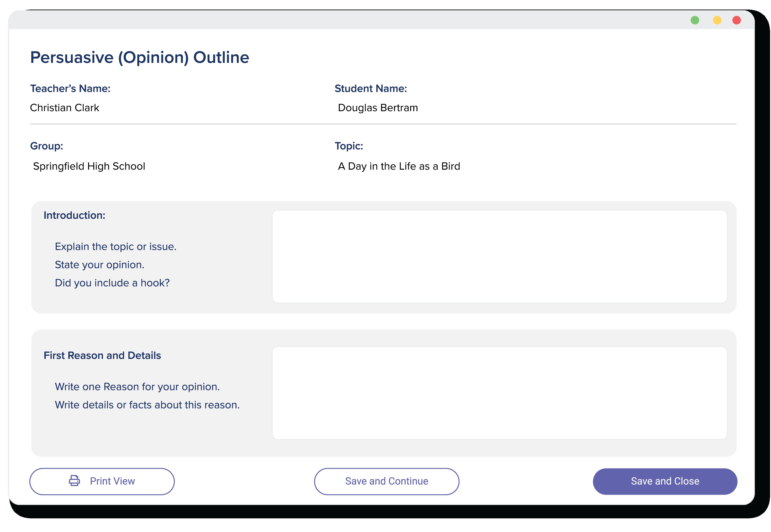Image resolution: width=771 pixels, height=532 pixels.
Task: Click the First Reason and Details label
Action: click(102, 355)
